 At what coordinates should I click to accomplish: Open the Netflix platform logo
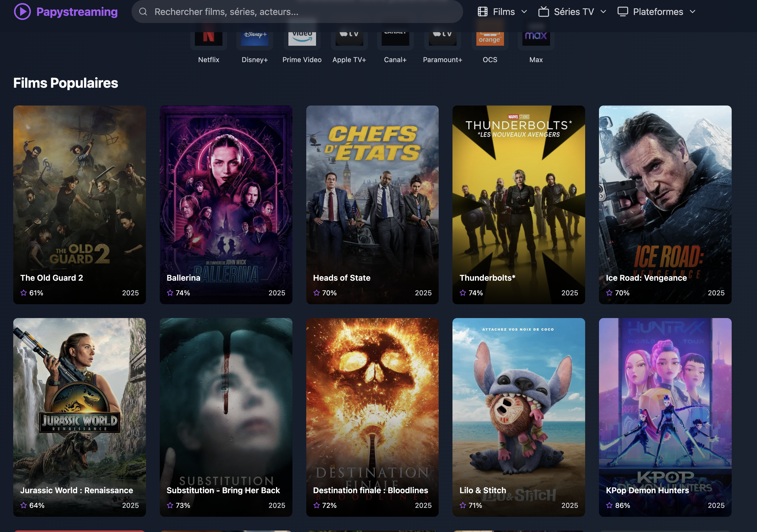coord(209,39)
